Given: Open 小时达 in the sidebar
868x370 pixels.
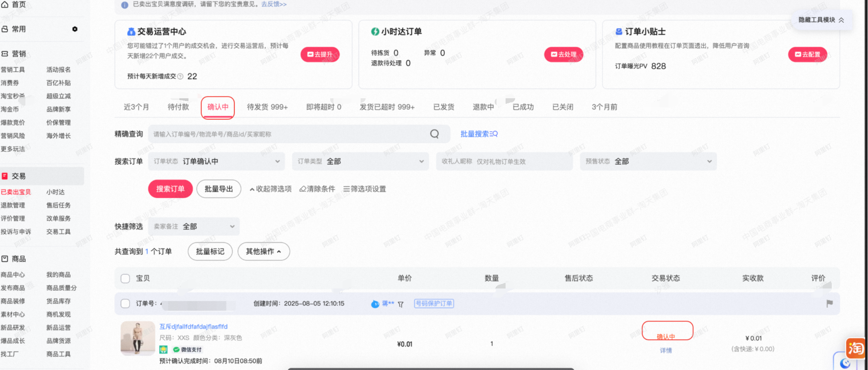Looking at the screenshot, I should tap(55, 192).
